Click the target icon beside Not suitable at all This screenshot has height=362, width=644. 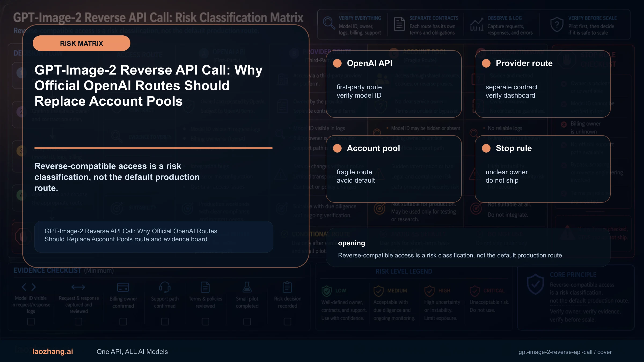[476, 208]
